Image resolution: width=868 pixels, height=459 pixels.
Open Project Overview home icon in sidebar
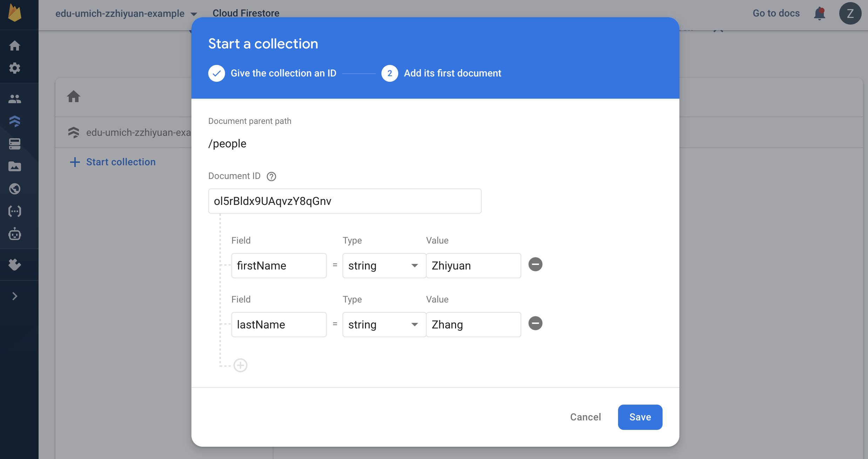15,46
